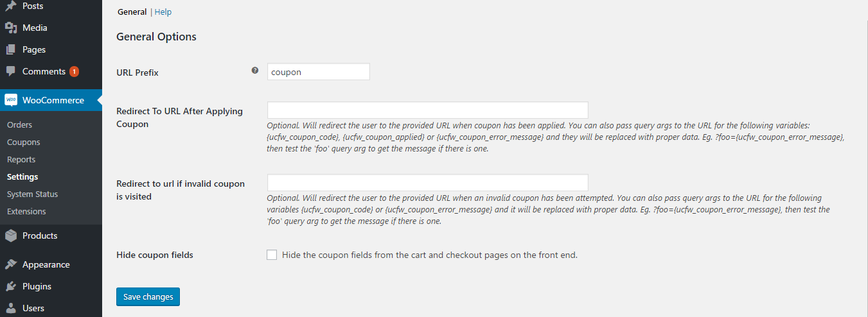868x317 pixels.
Task: Click the Media icon in sidebar
Action: 11,28
